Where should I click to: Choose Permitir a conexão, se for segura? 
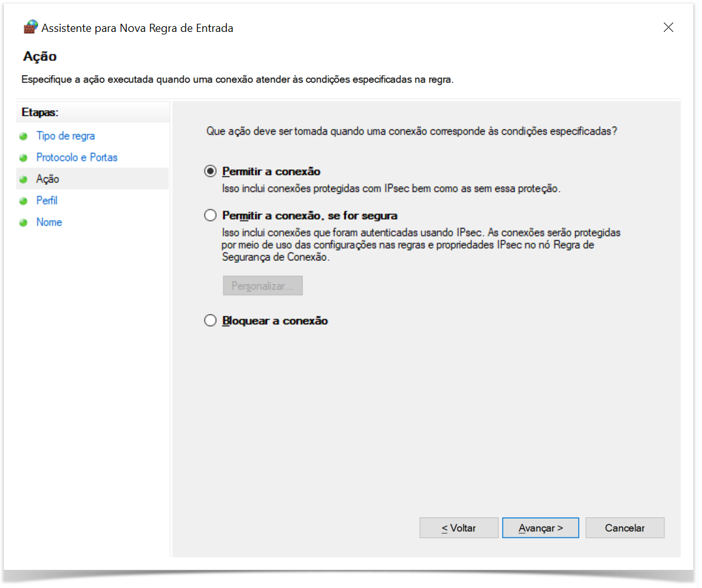pos(211,216)
